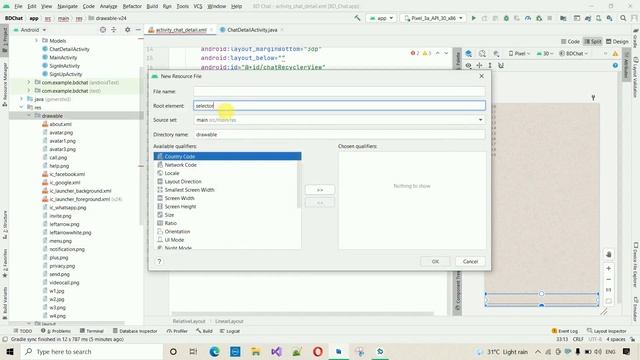
Task: Select ic_facebook.xml in drawable folder
Action: [67, 174]
